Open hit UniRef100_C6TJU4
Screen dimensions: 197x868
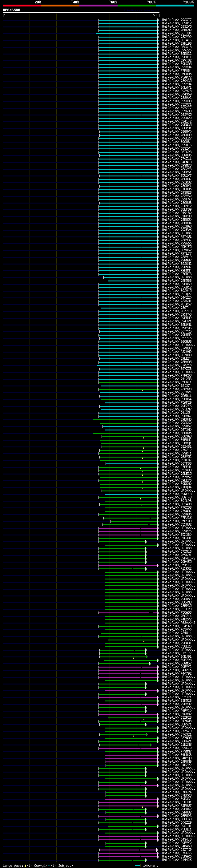pyautogui.click(x=177, y=33)
